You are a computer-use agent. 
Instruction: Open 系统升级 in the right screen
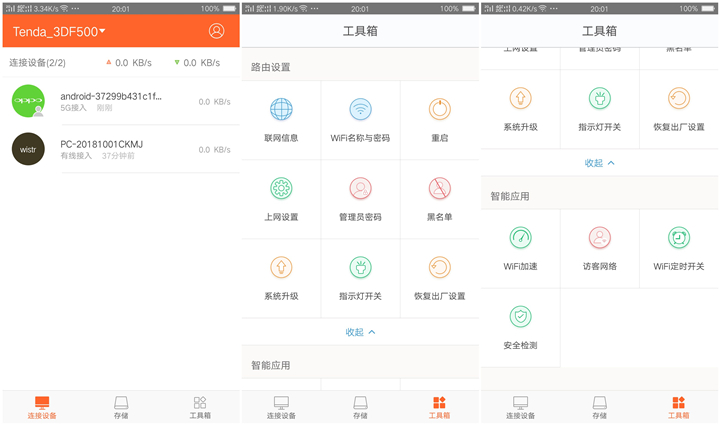click(520, 109)
